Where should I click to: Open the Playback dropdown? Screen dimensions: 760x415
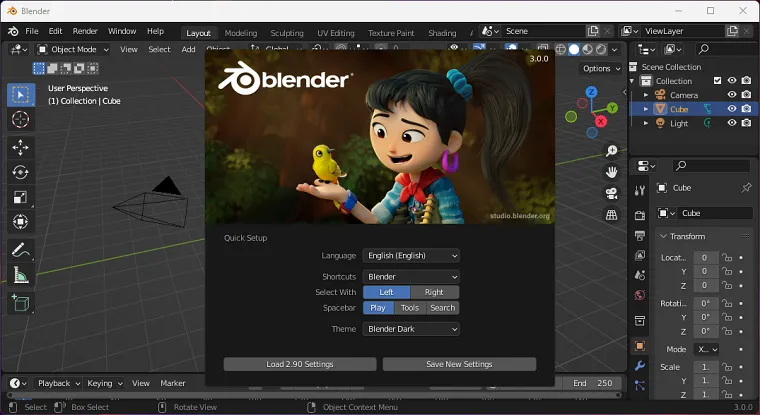click(x=59, y=383)
